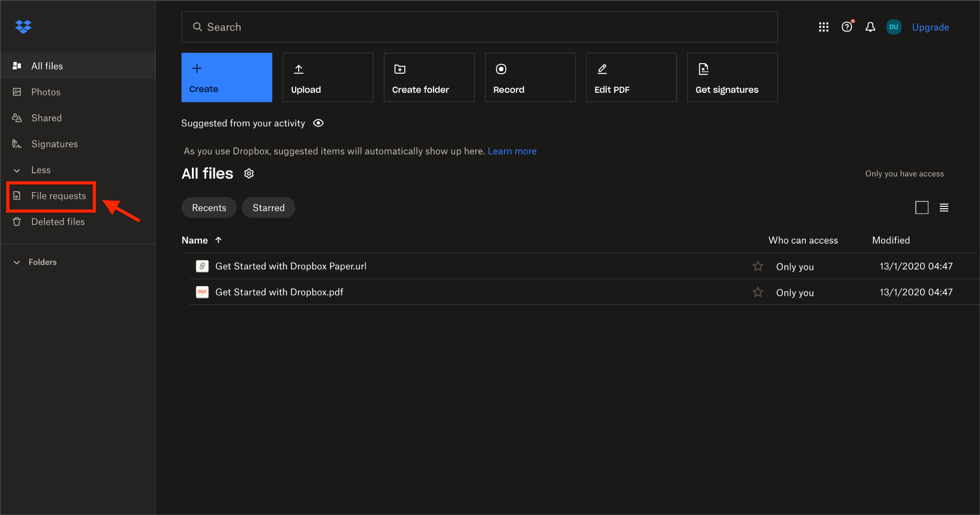Follow the Learn more link

click(x=512, y=151)
